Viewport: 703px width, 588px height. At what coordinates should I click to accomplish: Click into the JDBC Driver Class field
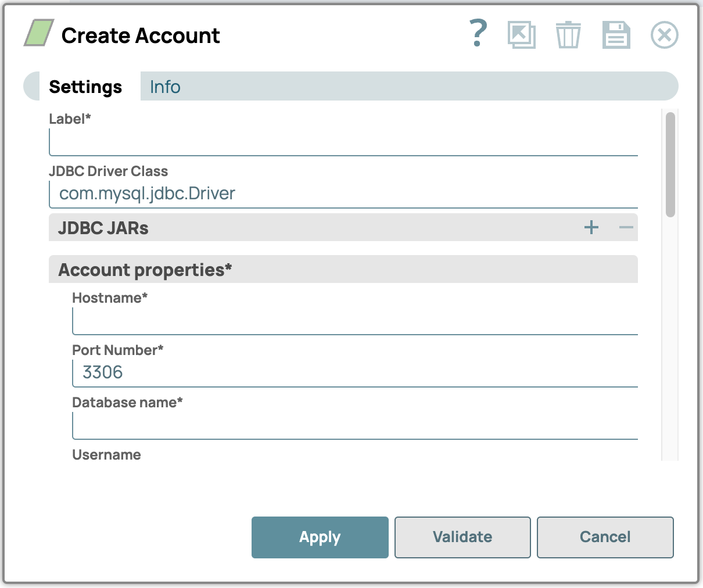tap(343, 193)
